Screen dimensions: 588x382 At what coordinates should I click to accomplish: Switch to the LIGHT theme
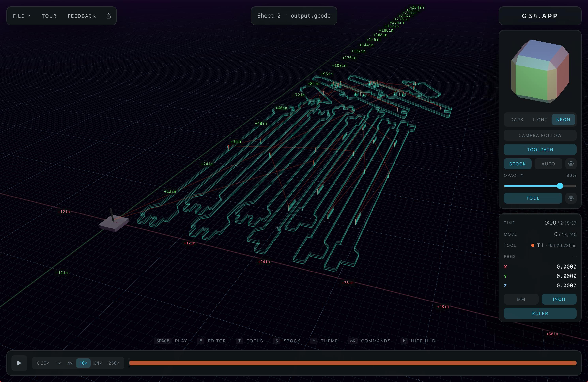click(540, 120)
